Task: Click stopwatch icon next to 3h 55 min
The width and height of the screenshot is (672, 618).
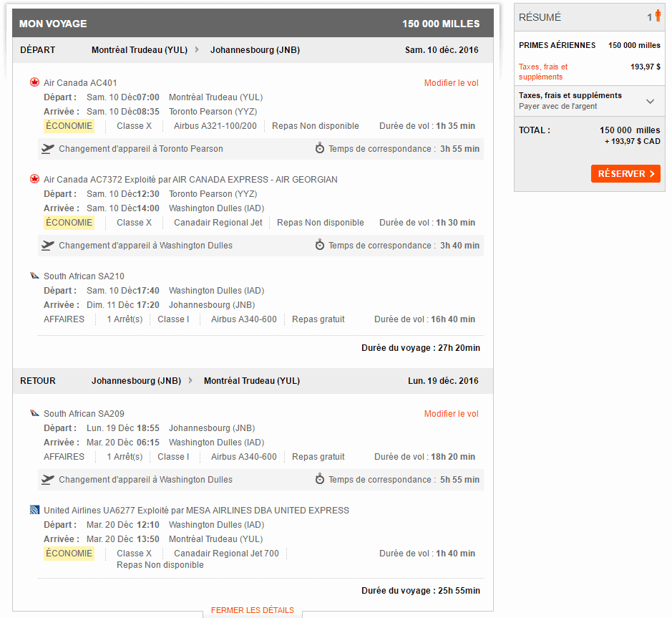Action: (320, 149)
